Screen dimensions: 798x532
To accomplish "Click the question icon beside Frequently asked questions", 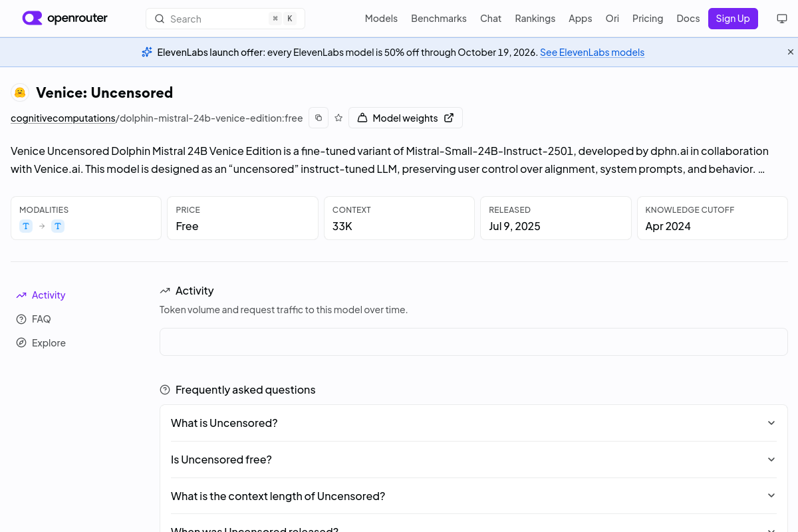I will click(x=165, y=390).
